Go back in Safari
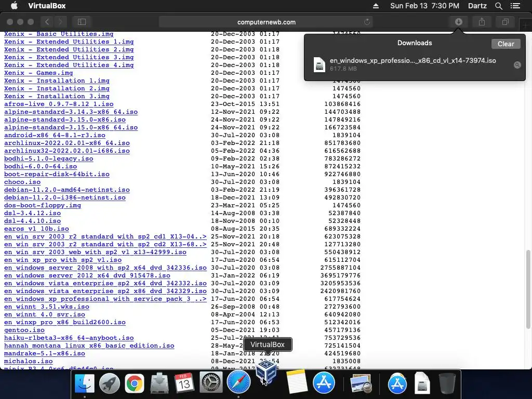This screenshot has width=532, height=399. click(47, 22)
